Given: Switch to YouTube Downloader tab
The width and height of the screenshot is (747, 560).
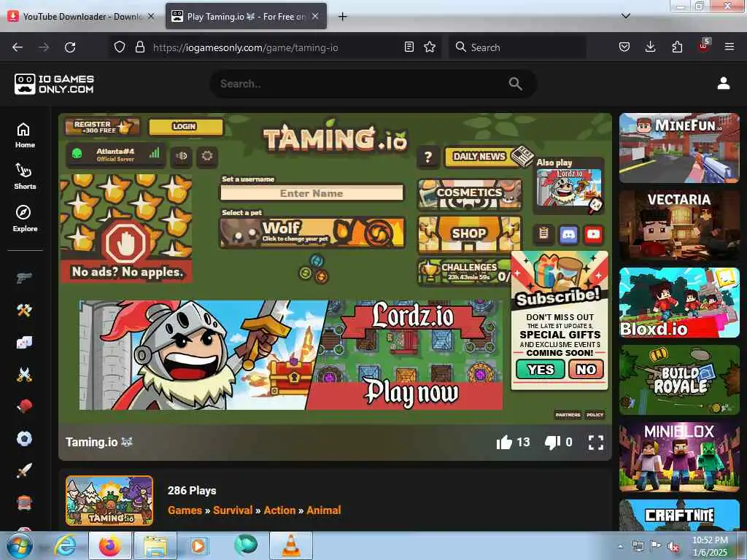Looking at the screenshot, I should [82, 17].
